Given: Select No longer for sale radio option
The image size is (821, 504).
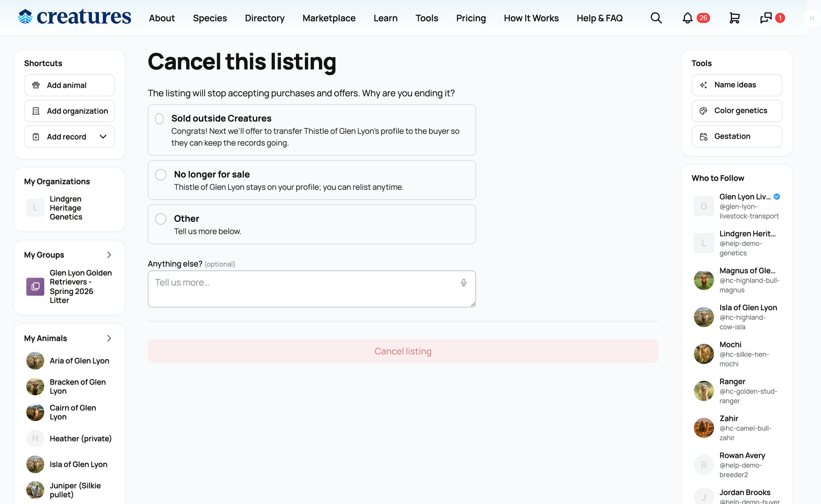Looking at the screenshot, I should [161, 175].
